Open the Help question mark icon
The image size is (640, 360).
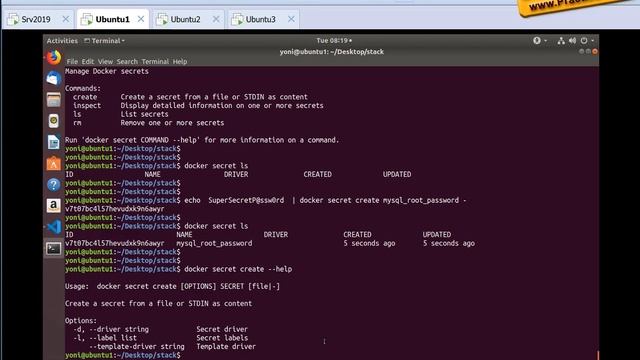pos(53,184)
